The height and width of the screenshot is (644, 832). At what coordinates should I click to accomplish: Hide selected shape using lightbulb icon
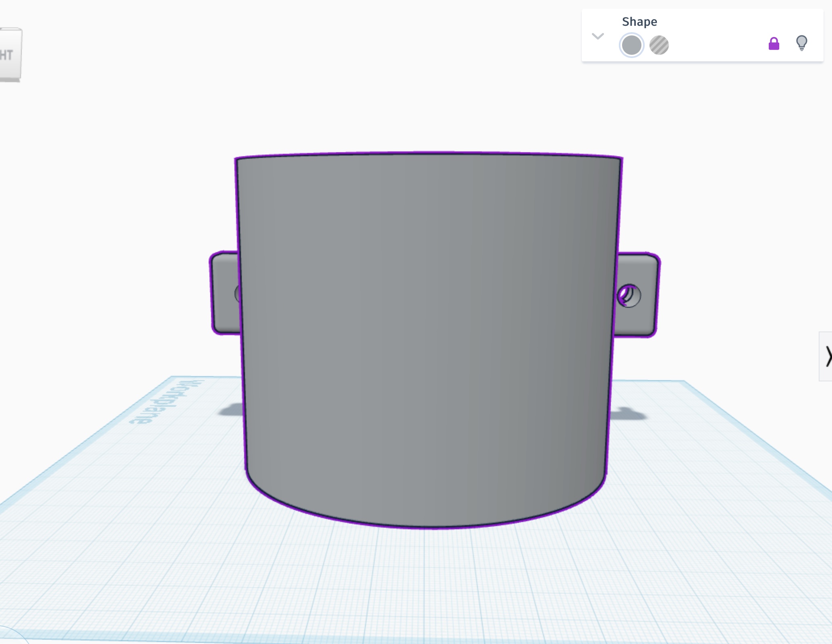802,43
